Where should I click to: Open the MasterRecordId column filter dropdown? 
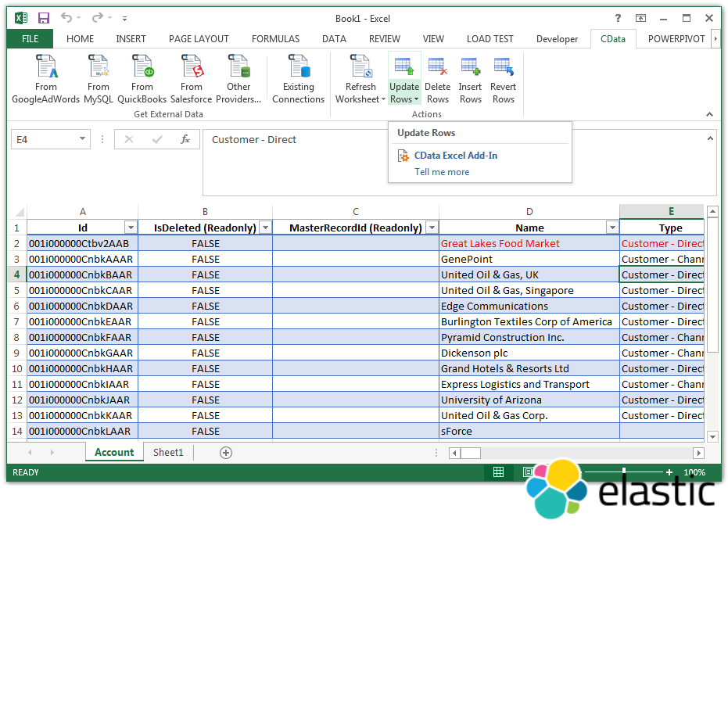432,228
